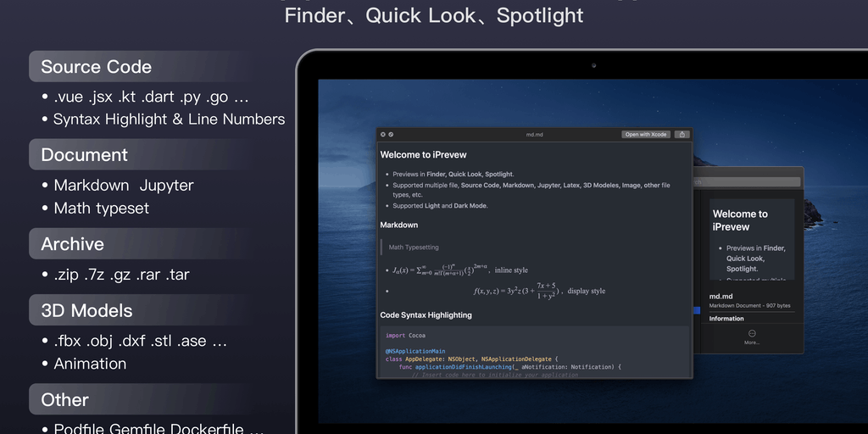
Task: Click the 'Markdown Jupyter' bullet text
Action: 124,185
